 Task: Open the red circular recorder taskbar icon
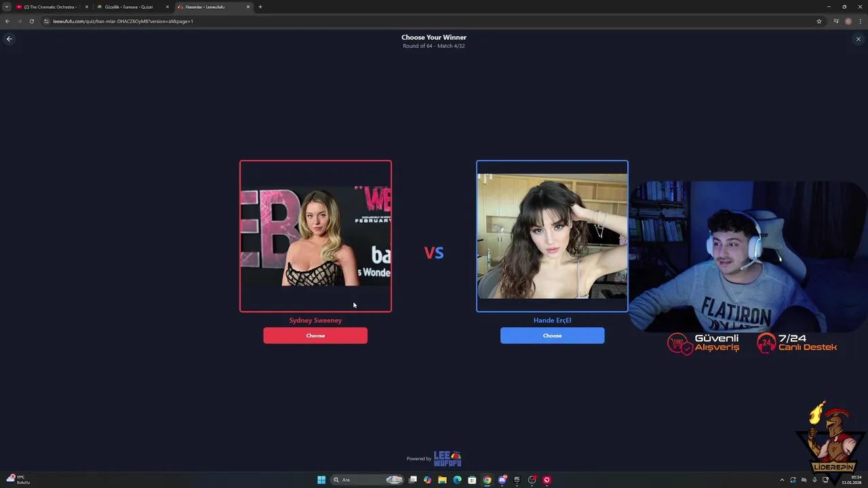click(547, 480)
